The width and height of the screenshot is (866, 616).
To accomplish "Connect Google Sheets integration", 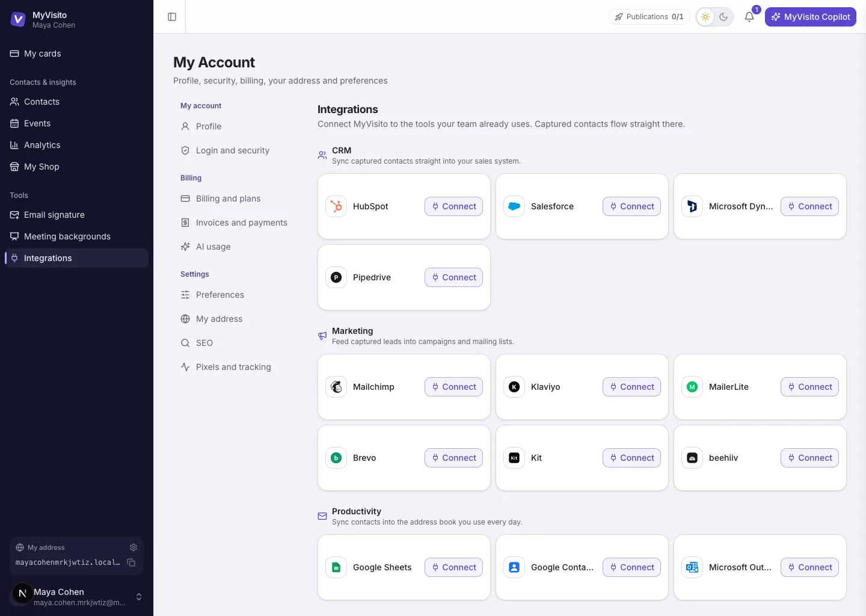I will click(453, 567).
